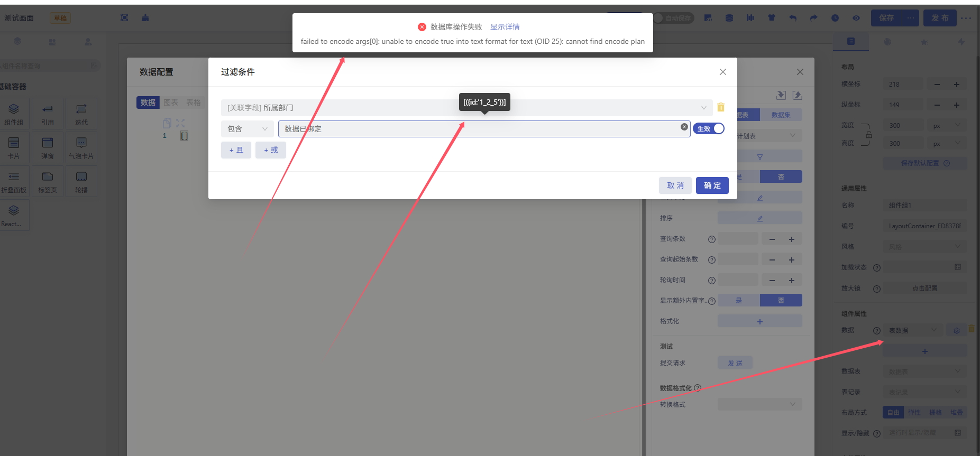Select the 数据集 source option

[781, 115]
